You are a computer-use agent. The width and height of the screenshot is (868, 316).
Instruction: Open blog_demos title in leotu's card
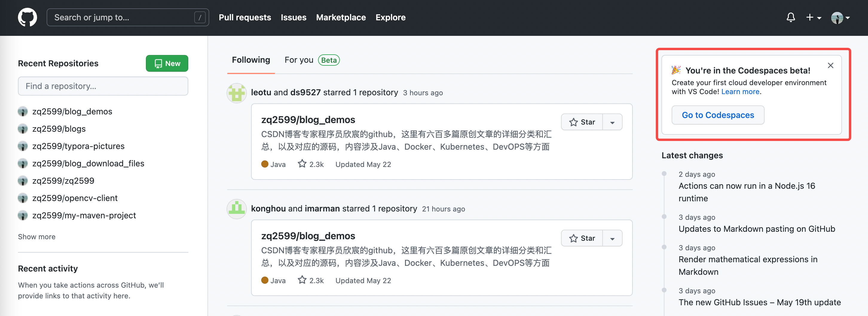click(308, 119)
